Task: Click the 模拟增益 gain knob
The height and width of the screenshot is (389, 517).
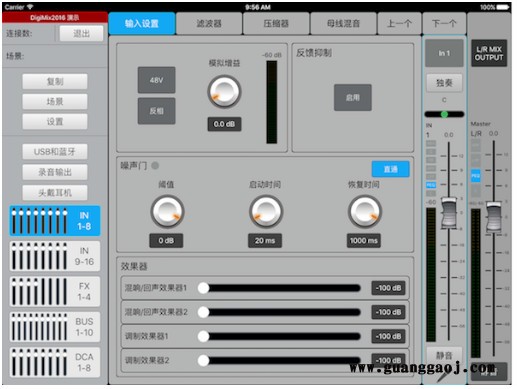Action: point(224,91)
